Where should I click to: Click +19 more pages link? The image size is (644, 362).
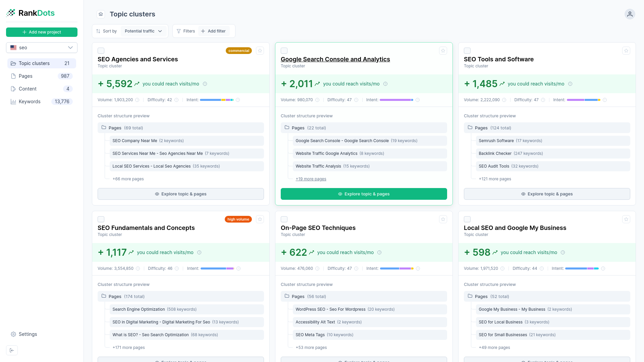311,179
